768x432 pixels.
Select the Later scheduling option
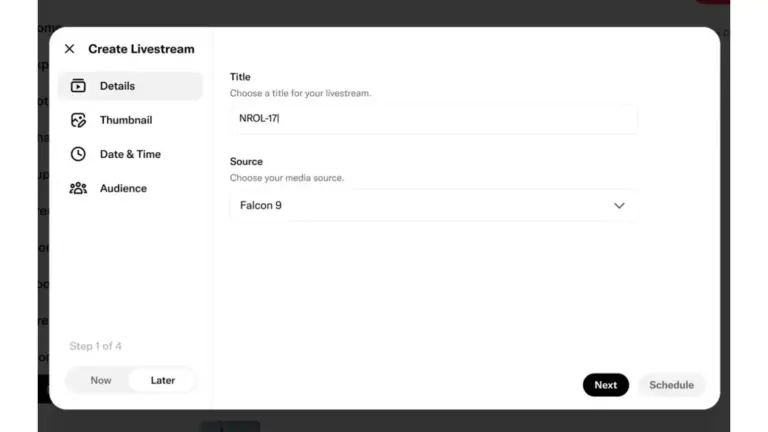click(x=163, y=381)
